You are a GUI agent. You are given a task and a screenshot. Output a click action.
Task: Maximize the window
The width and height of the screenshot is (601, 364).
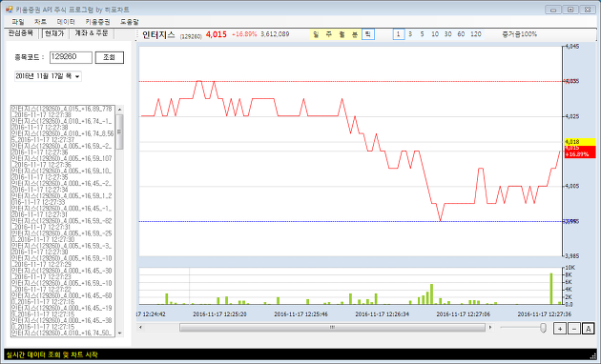(x=570, y=10)
